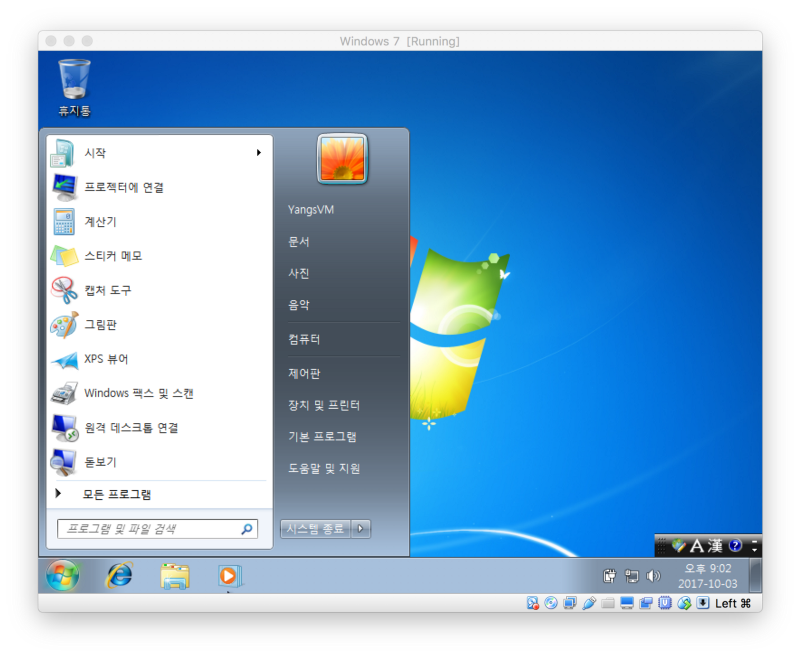Click the 시스템 종료 shutdown button
The image size is (800, 657).
pos(315,528)
